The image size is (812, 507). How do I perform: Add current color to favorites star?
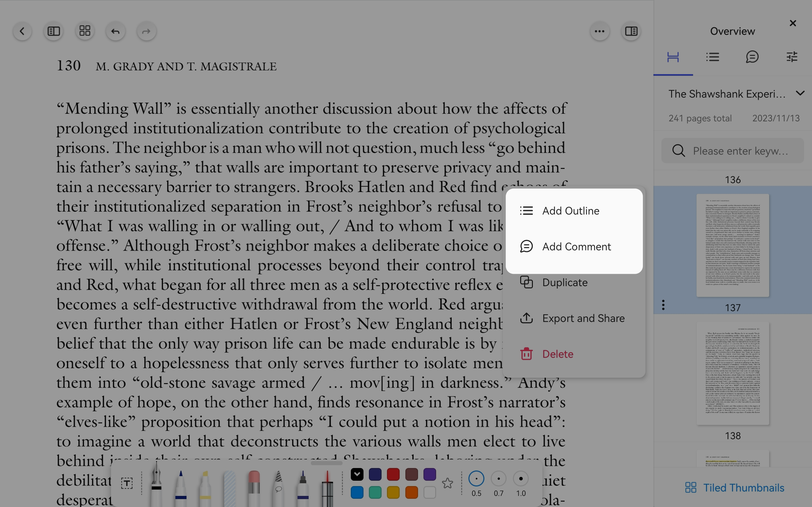click(447, 483)
